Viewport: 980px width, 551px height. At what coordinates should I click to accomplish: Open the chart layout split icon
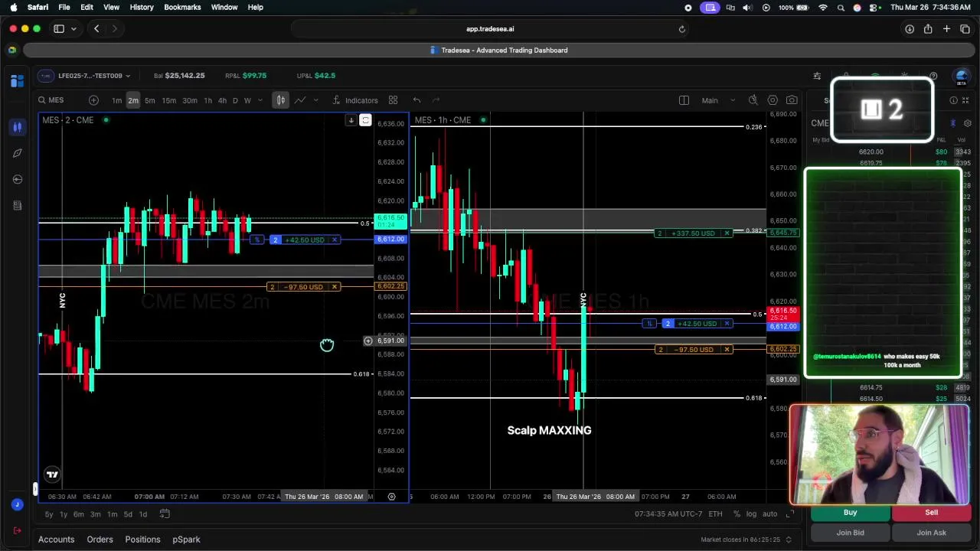(684, 100)
